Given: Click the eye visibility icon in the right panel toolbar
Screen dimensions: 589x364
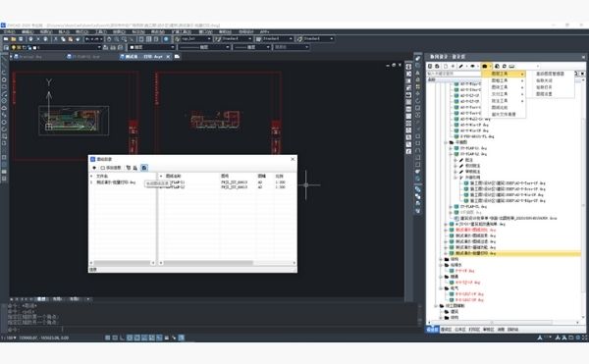Looking at the screenshot, I should coord(472,66).
